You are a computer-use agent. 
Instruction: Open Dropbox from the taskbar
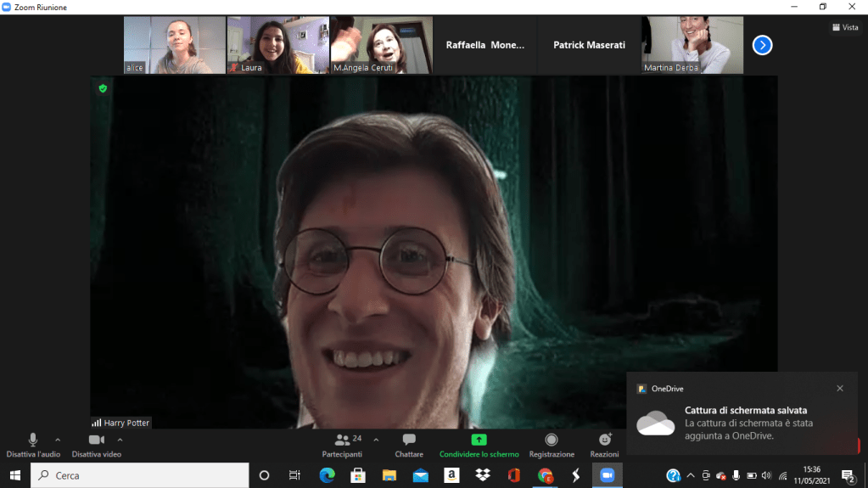click(482, 475)
